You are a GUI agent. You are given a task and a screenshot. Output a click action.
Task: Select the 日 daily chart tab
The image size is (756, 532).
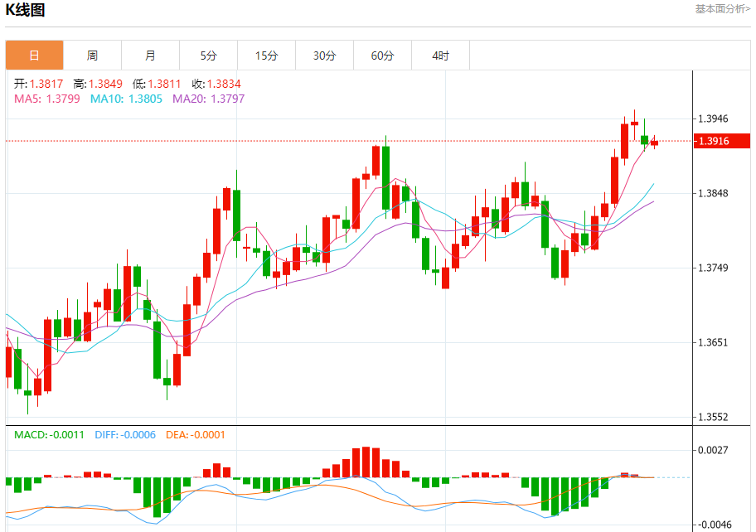(34, 56)
